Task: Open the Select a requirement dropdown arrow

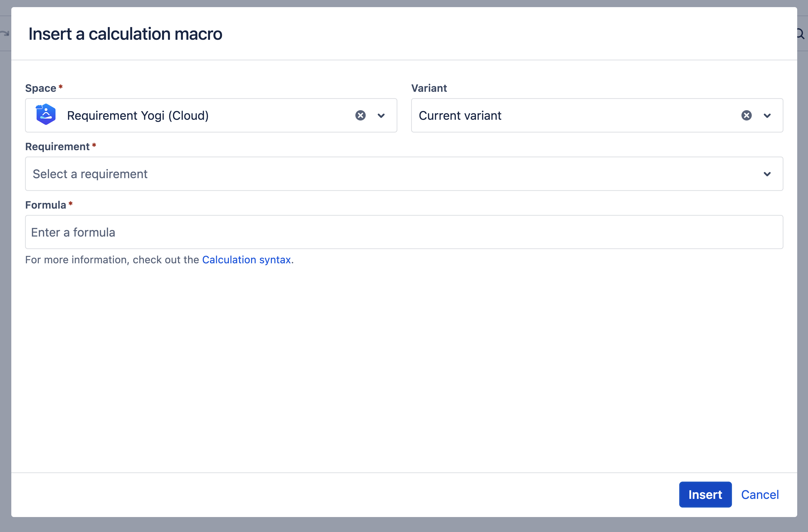Action: point(767,174)
